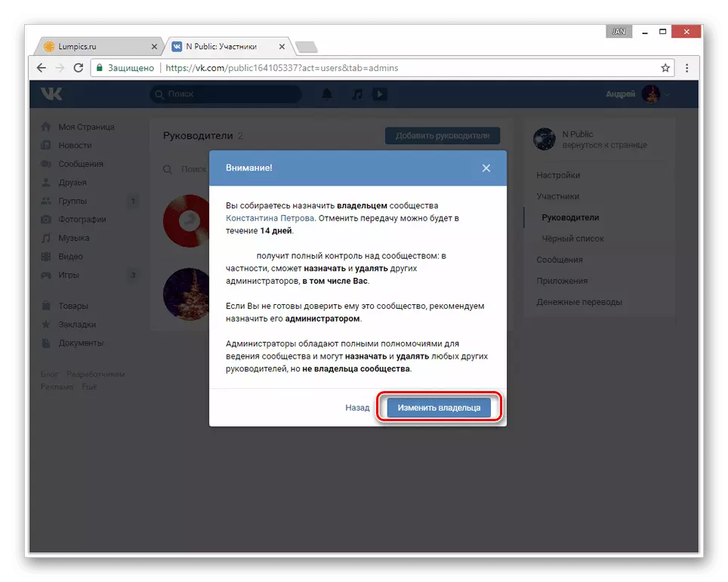This screenshot has height=582, width=728.
Task: Click Добавить руководителя button
Action: [443, 136]
